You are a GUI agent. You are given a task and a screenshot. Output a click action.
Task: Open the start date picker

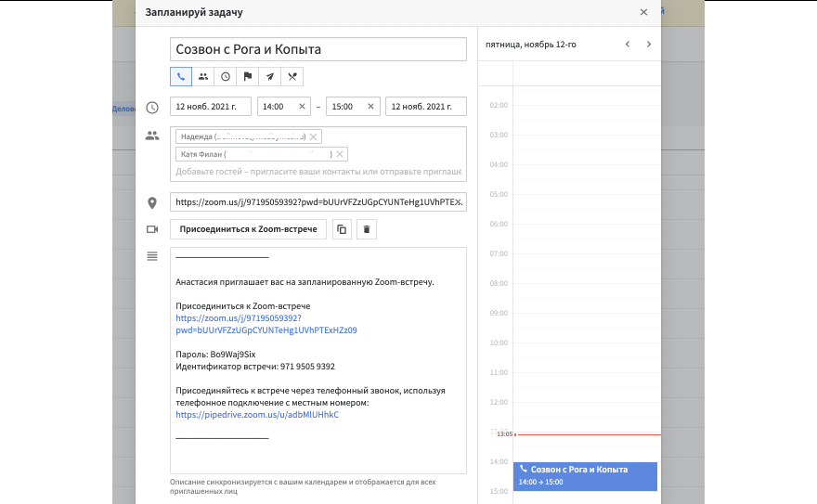211,107
